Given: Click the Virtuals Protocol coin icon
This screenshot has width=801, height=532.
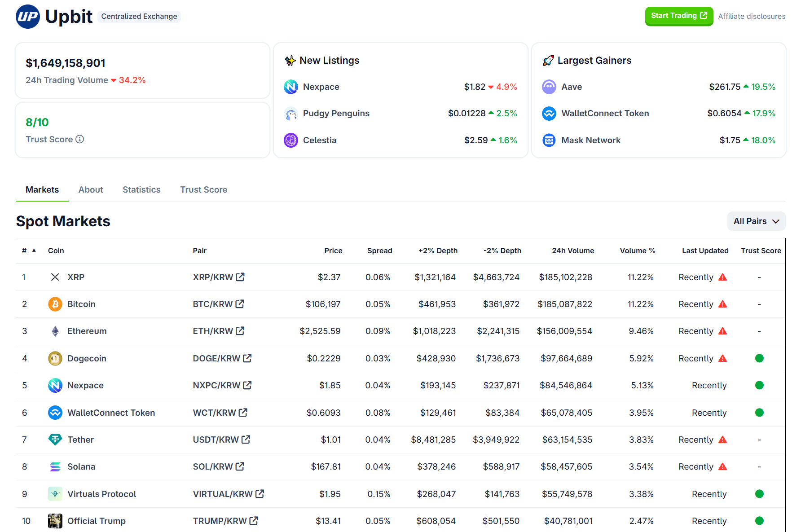Looking at the screenshot, I should [55, 494].
